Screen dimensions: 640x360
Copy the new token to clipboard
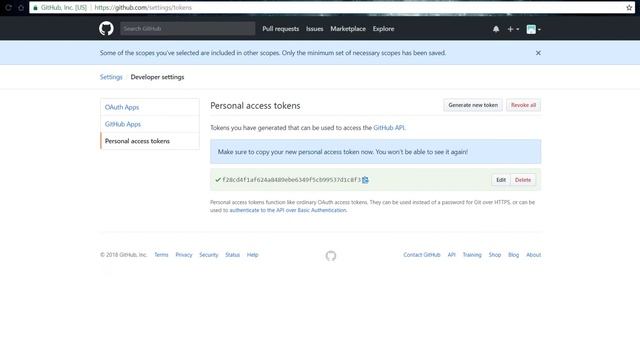365,180
